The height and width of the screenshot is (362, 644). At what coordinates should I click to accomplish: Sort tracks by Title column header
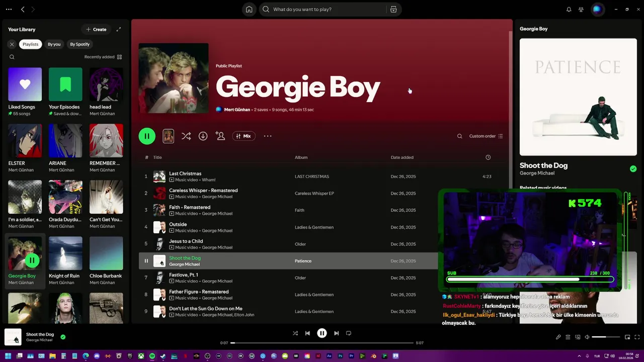click(x=157, y=157)
